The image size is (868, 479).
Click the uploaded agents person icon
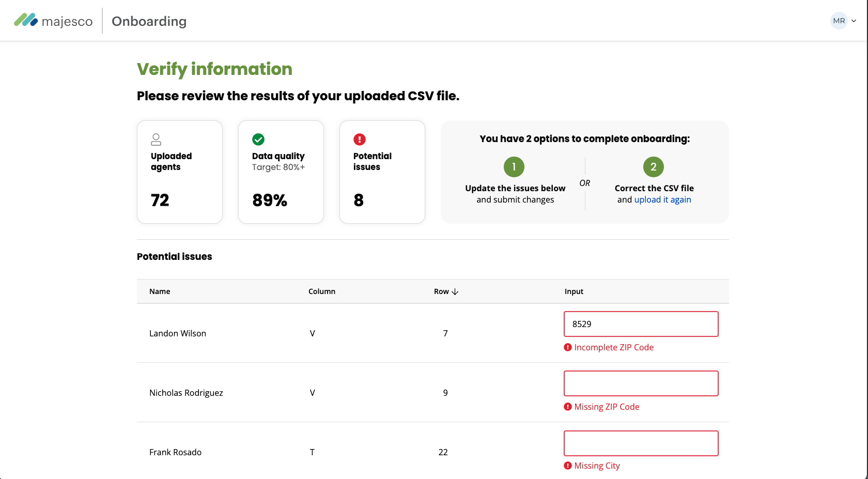[x=156, y=140]
